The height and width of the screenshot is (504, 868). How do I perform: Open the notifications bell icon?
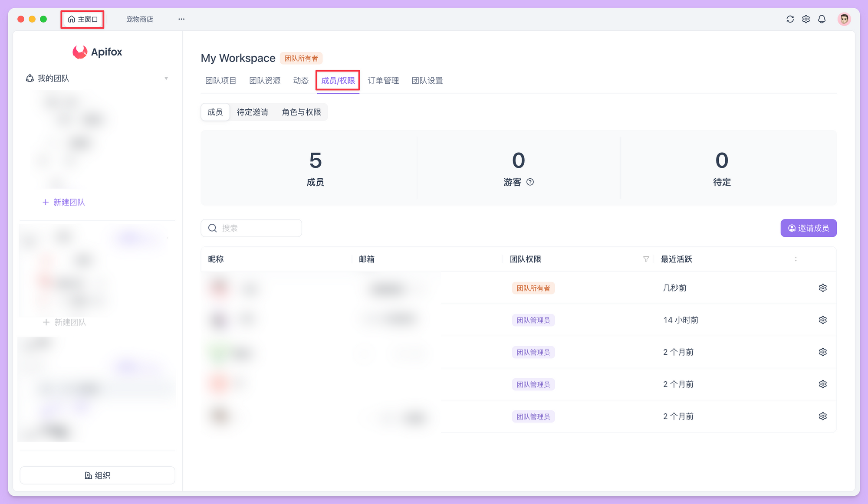(822, 19)
